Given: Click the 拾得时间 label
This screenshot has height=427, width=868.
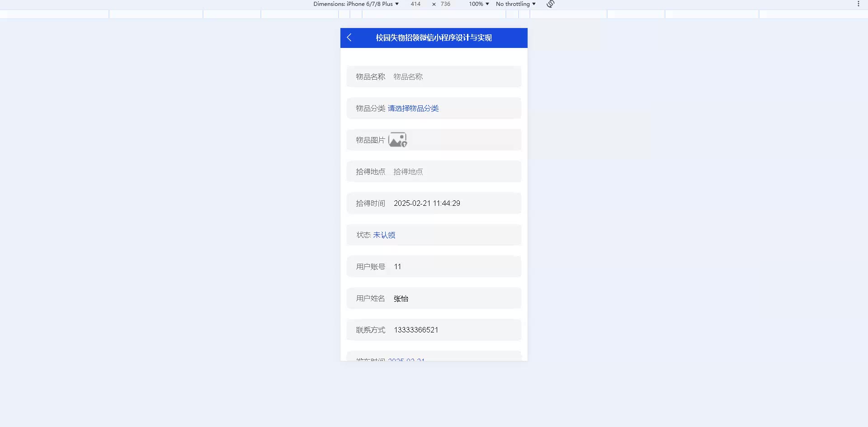Looking at the screenshot, I should 370,203.
